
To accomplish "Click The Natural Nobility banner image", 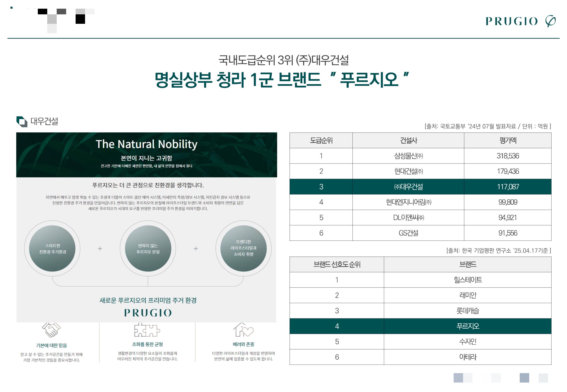I will point(146,155).
